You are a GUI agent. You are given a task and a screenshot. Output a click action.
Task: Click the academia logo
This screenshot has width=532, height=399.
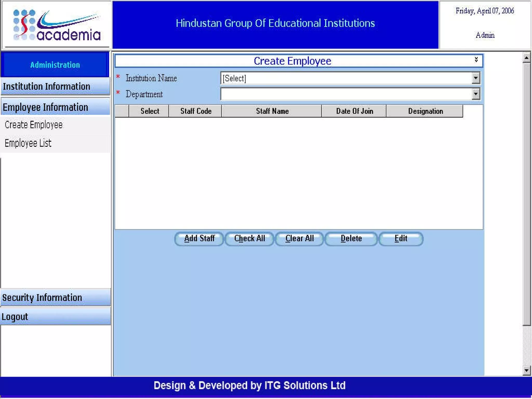(57, 25)
